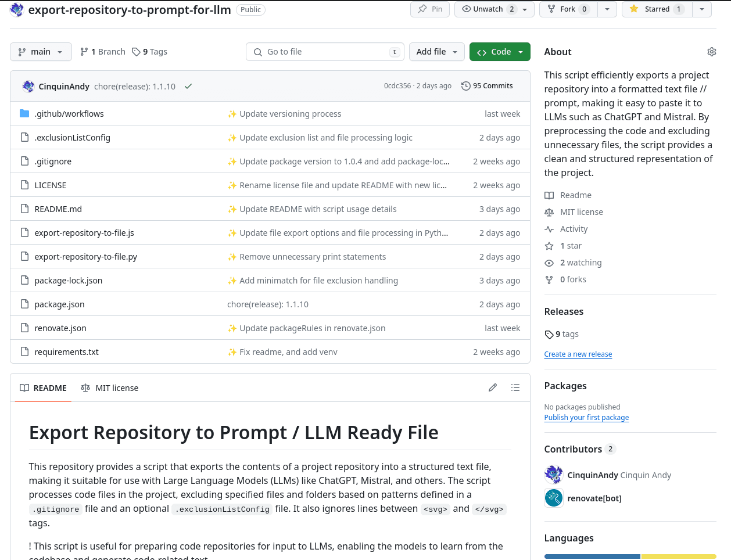Select the README tab
This screenshot has width=731, height=560.
(x=44, y=387)
